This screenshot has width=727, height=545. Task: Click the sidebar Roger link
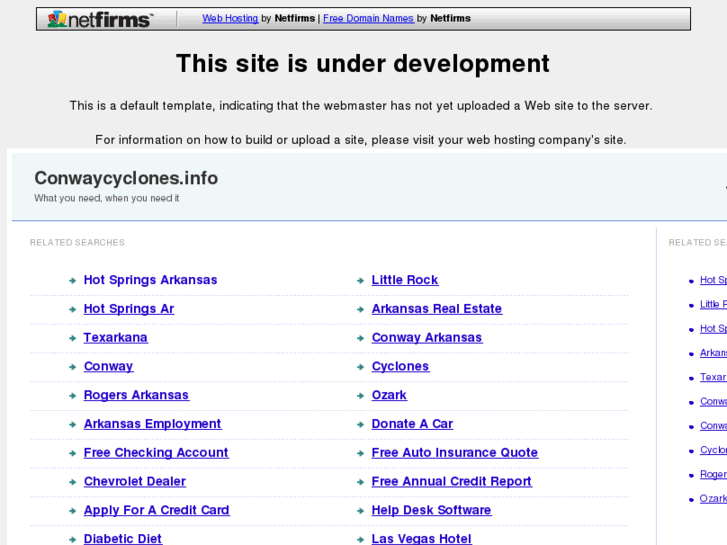(x=713, y=474)
